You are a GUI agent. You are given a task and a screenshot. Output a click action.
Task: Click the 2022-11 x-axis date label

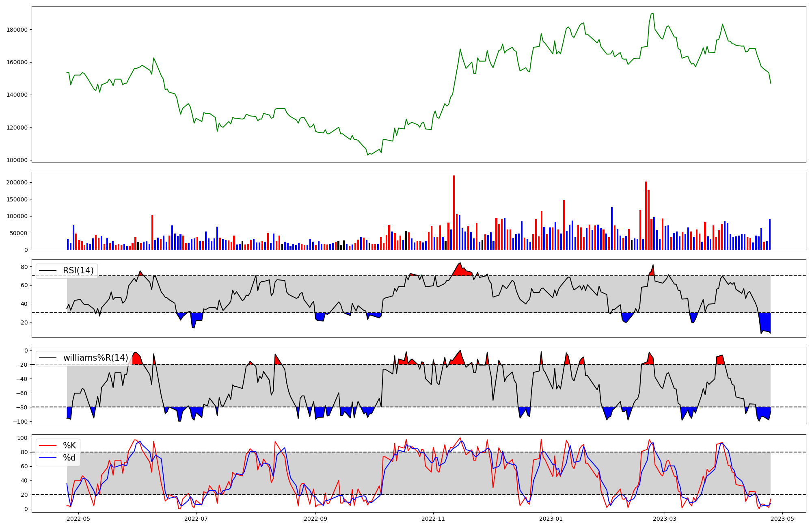point(433,519)
